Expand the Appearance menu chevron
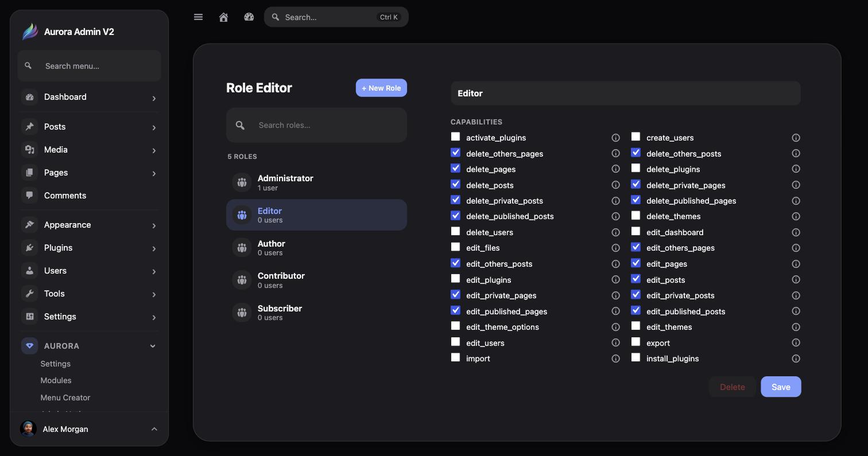 click(x=154, y=225)
